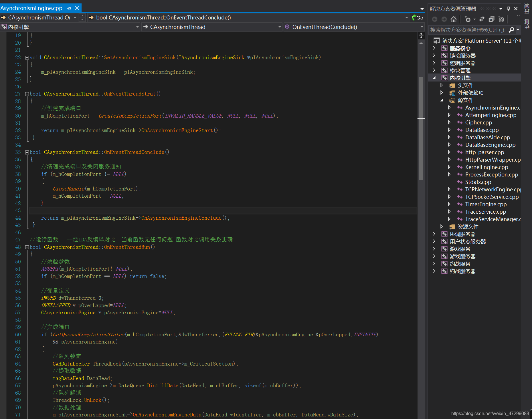Click the Solution Explorer toolbar overflow arrows
The width and height of the screenshot is (532, 419).
tap(518, 17)
